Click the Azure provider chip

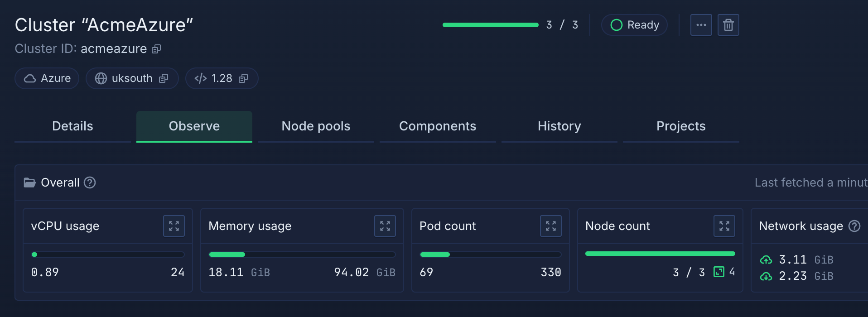click(x=47, y=79)
